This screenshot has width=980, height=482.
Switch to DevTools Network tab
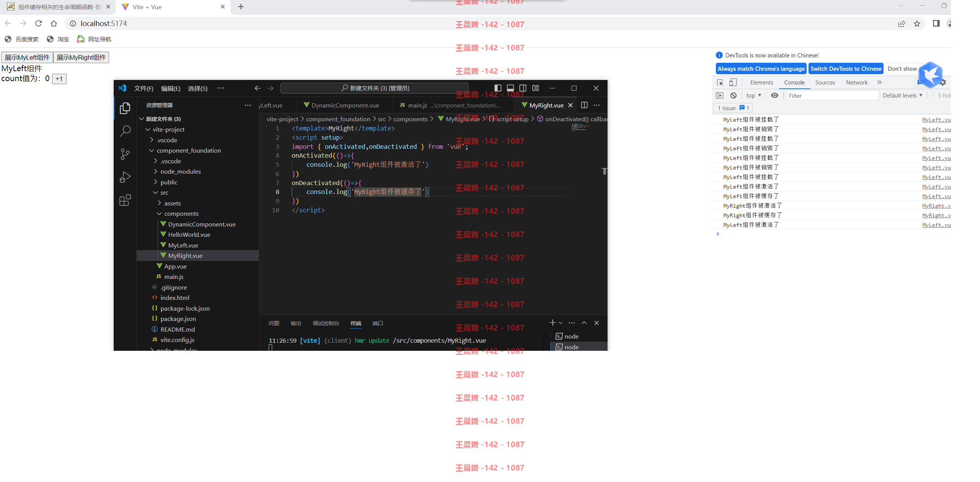[857, 83]
